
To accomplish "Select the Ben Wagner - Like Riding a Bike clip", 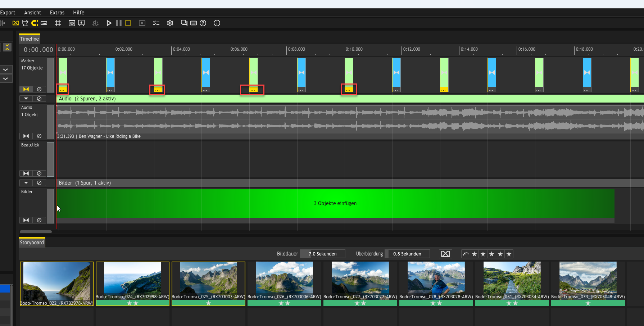I will [x=350, y=122].
